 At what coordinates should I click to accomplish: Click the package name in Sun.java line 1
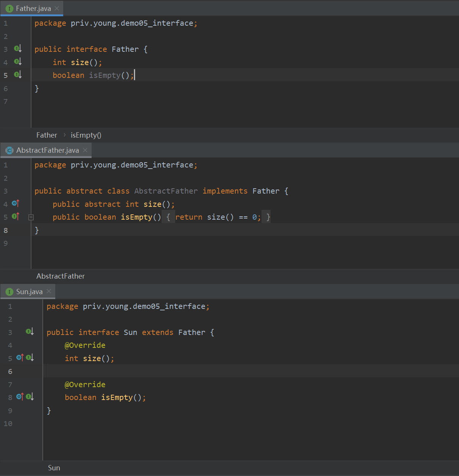[144, 306]
